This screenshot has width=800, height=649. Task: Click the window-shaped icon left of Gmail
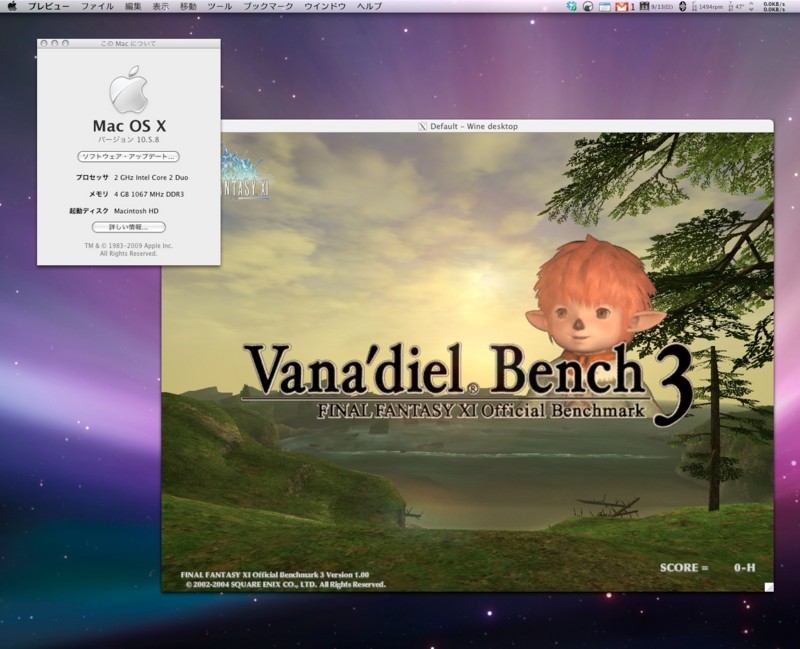pyautogui.click(x=604, y=8)
